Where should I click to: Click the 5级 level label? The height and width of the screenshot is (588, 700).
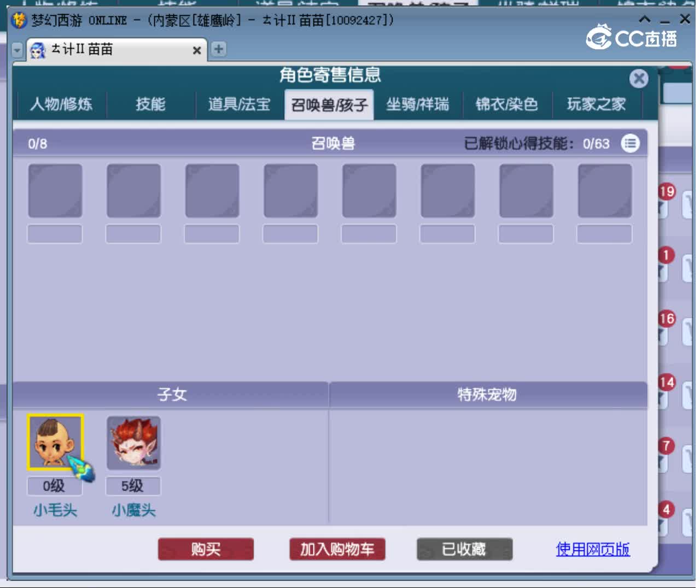(x=133, y=486)
